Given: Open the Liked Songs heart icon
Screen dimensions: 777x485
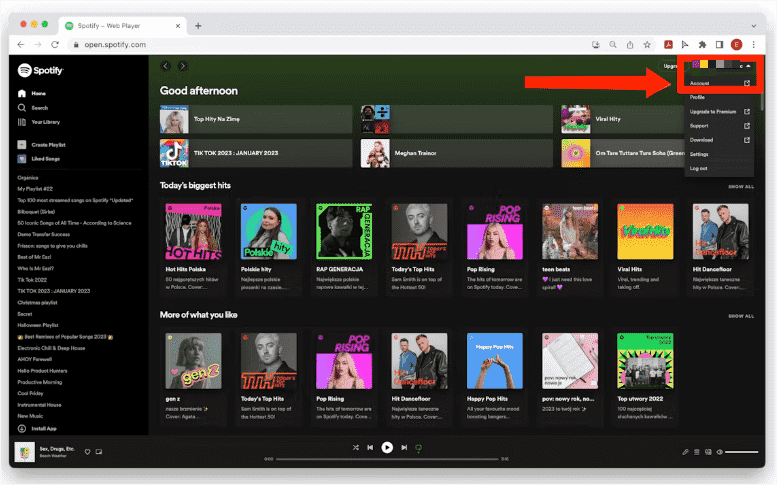Looking at the screenshot, I should (x=22, y=159).
